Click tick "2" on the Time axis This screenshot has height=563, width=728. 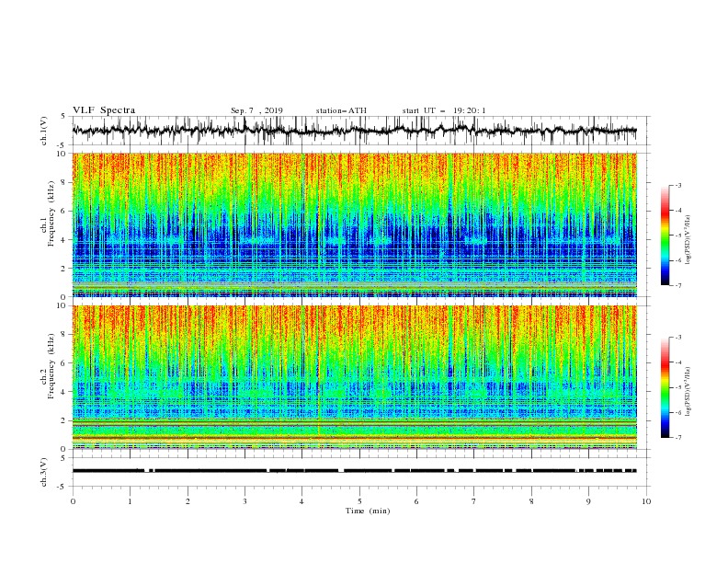pyautogui.click(x=188, y=501)
